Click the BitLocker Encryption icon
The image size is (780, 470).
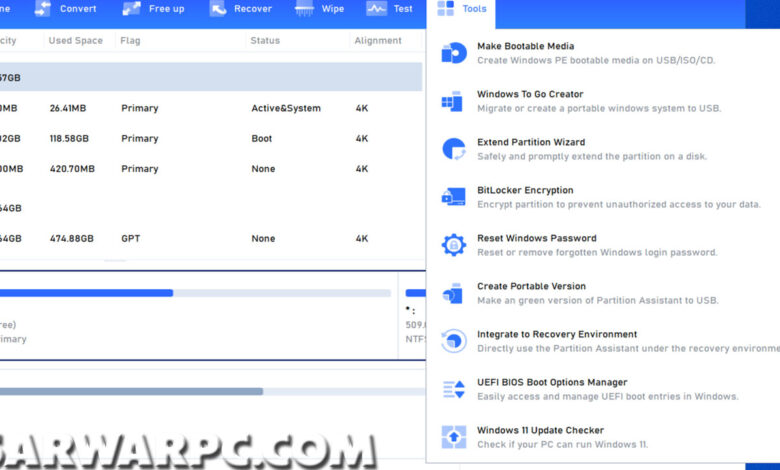tap(453, 197)
